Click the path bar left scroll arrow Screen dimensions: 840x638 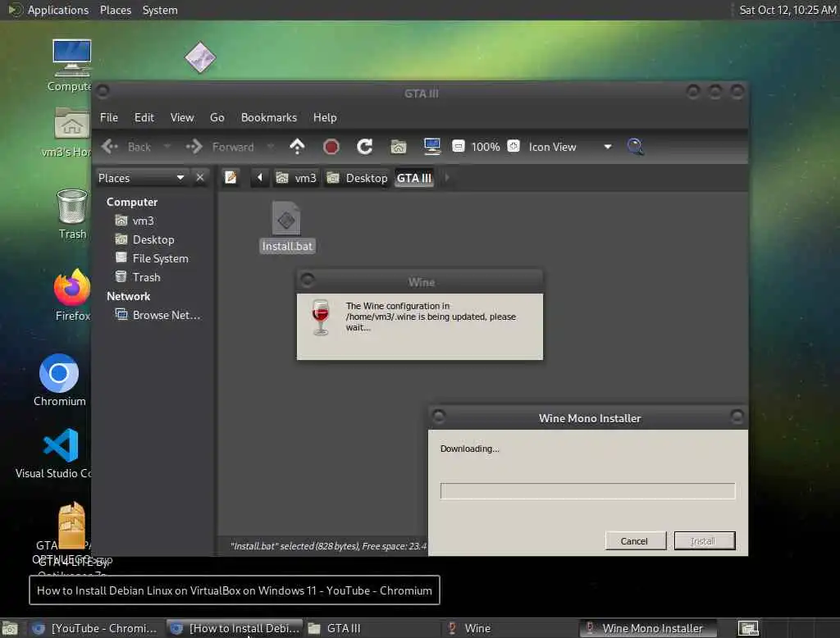coord(260,177)
